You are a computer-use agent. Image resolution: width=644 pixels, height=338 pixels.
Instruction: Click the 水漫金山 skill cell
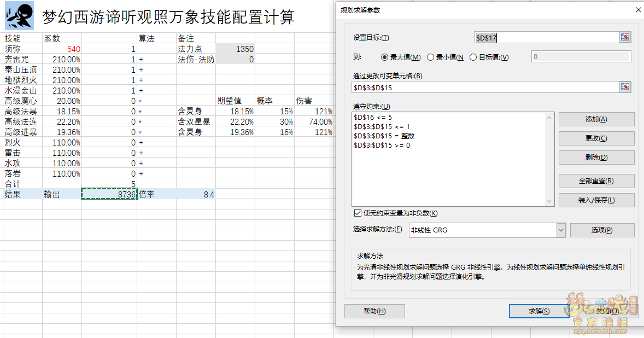coord(22,90)
